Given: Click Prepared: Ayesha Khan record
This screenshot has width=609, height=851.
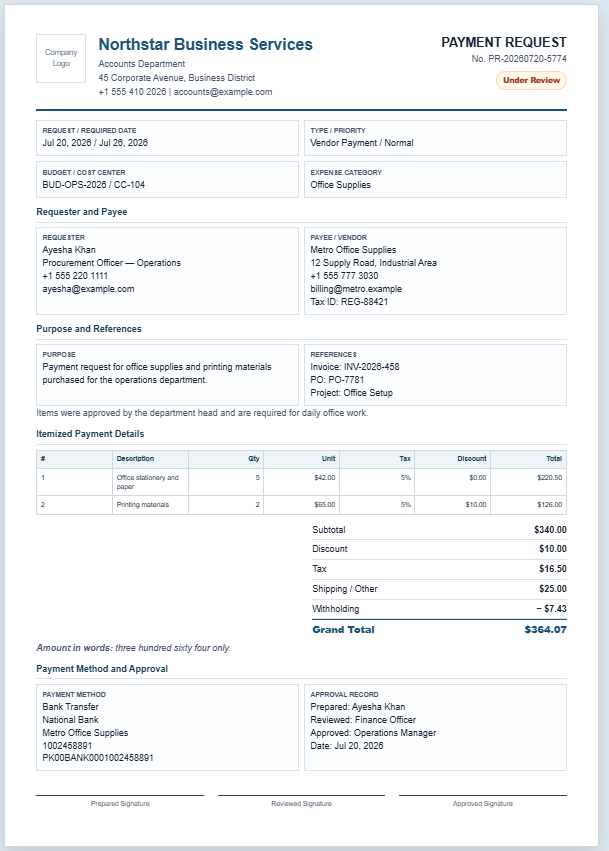Looking at the screenshot, I should (x=358, y=707).
